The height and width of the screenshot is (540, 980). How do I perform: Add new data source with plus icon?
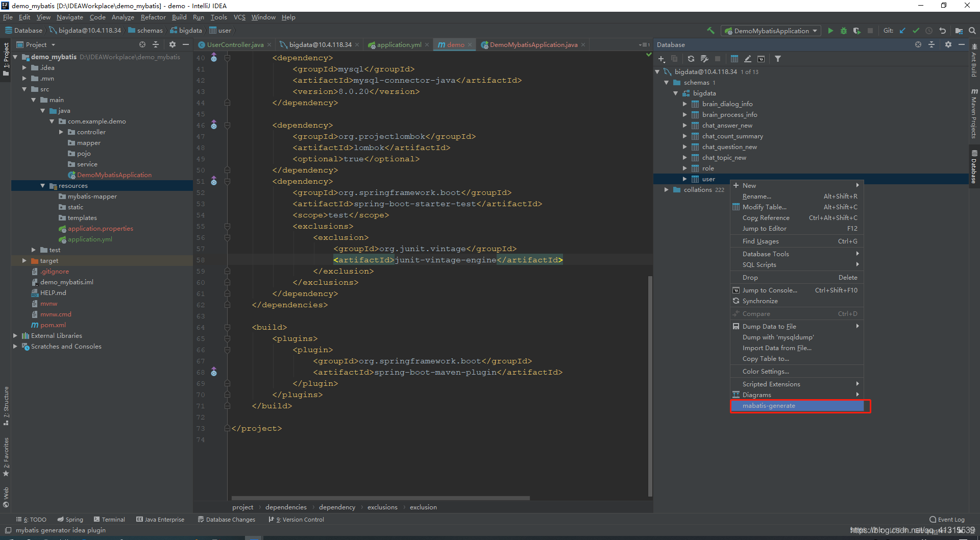point(661,59)
